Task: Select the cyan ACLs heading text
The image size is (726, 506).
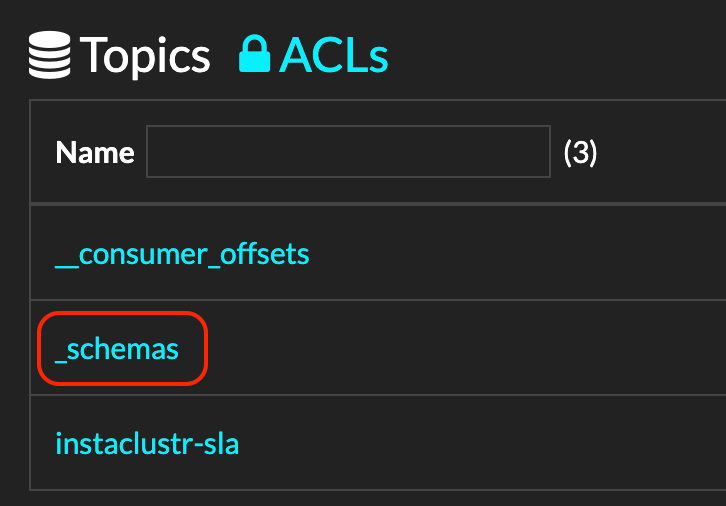Action: (333, 55)
